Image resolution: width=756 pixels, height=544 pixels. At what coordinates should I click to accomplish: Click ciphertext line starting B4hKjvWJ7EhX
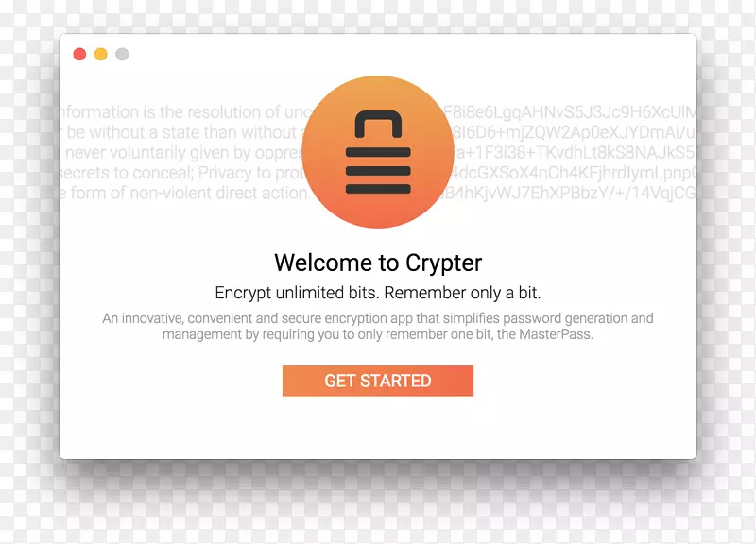coord(571,194)
